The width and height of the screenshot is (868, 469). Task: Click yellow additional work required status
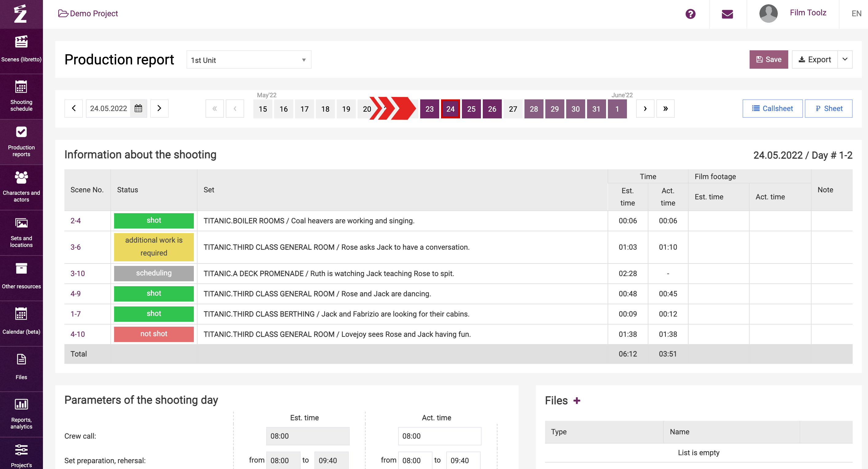tap(154, 247)
